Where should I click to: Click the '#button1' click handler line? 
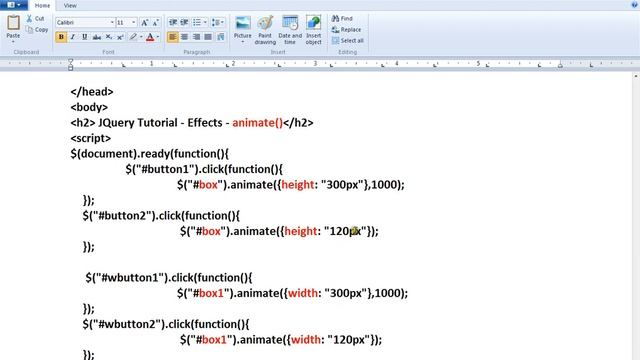[204, 169]
